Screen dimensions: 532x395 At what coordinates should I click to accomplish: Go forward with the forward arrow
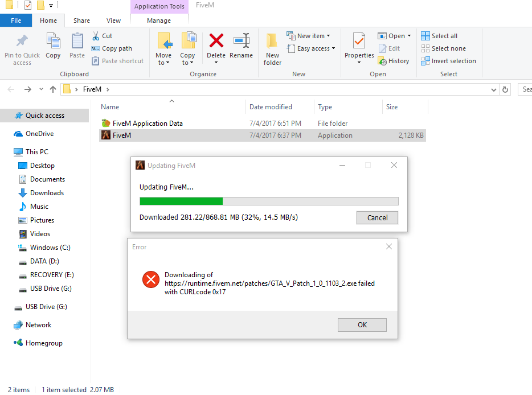28,89
